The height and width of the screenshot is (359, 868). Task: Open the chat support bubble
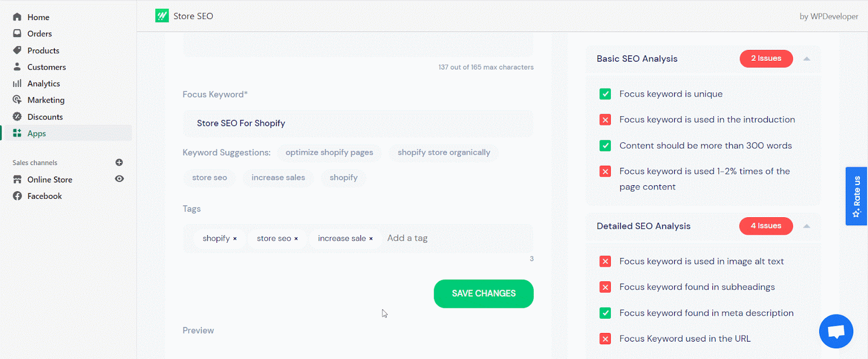tap(836, 331)
